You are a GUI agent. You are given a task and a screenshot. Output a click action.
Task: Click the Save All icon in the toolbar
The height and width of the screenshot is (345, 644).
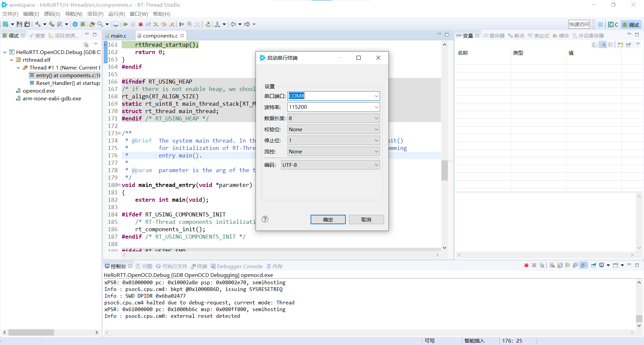pyautogui.click(x=27, y=24)
